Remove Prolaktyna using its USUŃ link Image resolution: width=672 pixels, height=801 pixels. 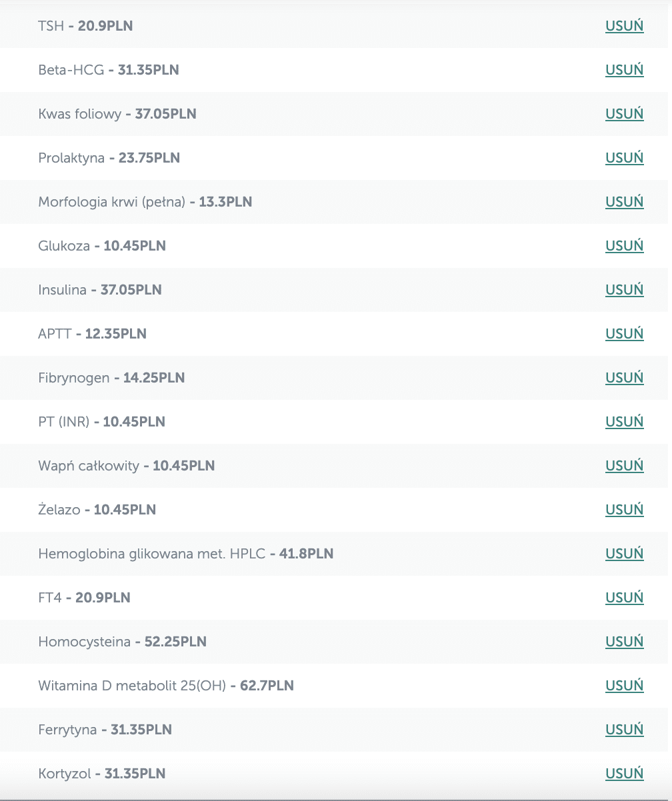coord(624,158)
